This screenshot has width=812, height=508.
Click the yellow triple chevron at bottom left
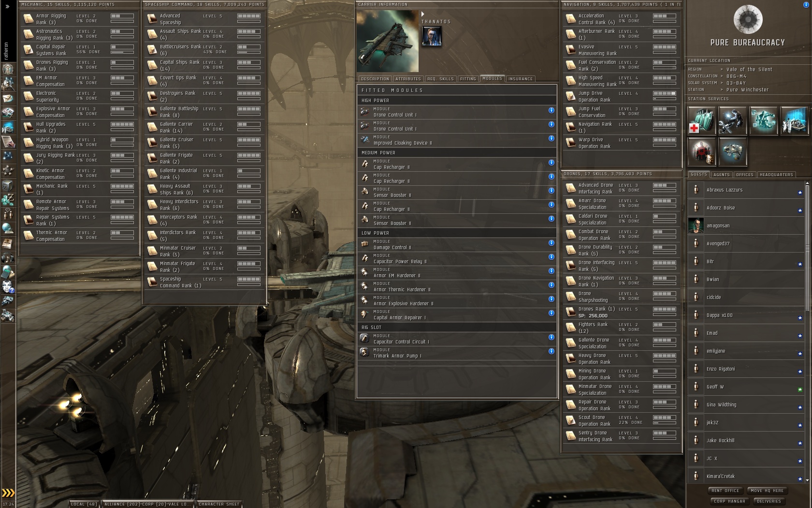[x=8, y=493]
